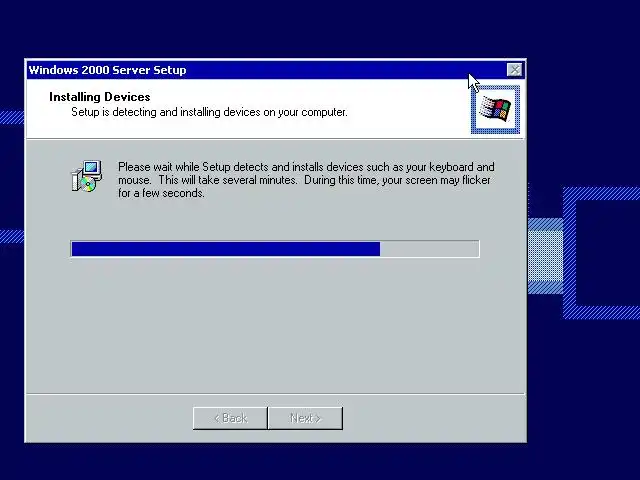
Task: Click the Windows flag logo icon
Action: [x=495, y=109]
